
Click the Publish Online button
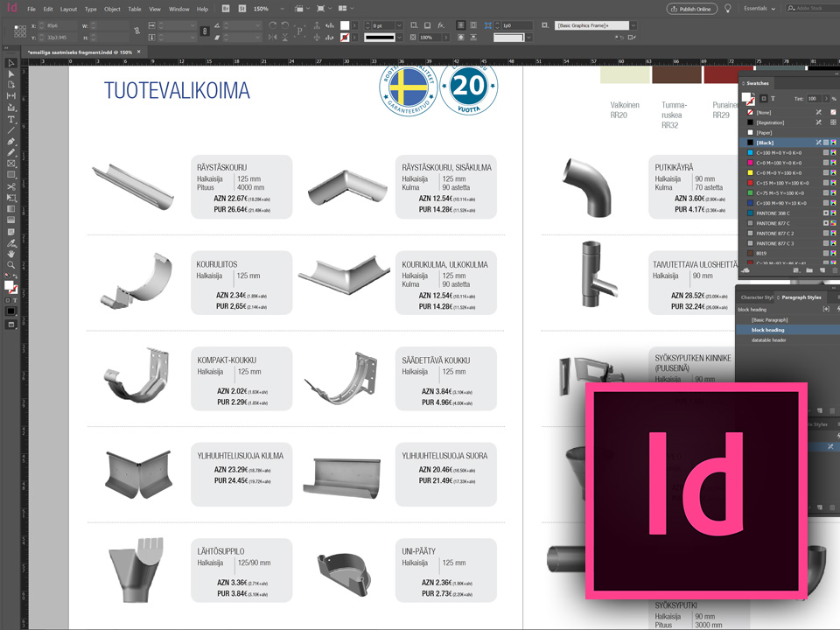click(691, 9)
